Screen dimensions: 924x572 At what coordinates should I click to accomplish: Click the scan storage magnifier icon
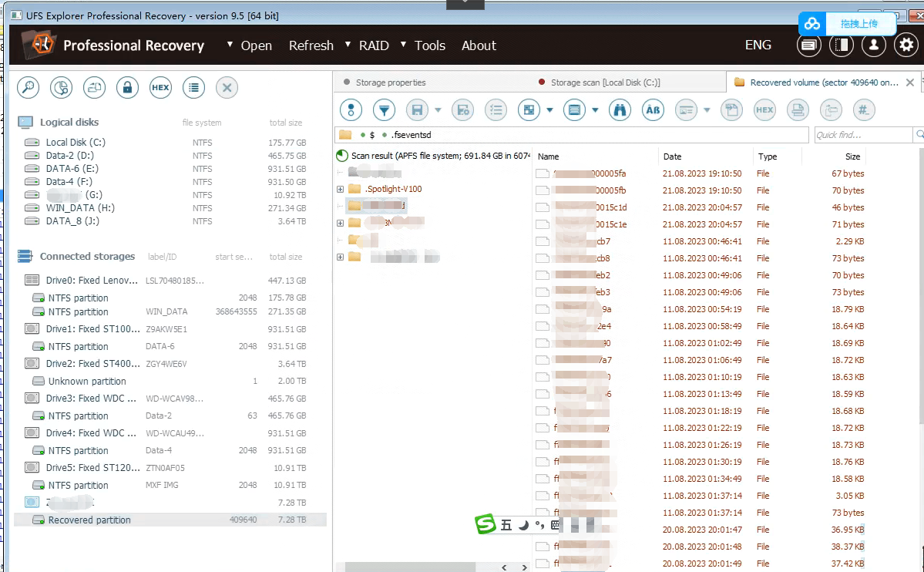[28, 88]
